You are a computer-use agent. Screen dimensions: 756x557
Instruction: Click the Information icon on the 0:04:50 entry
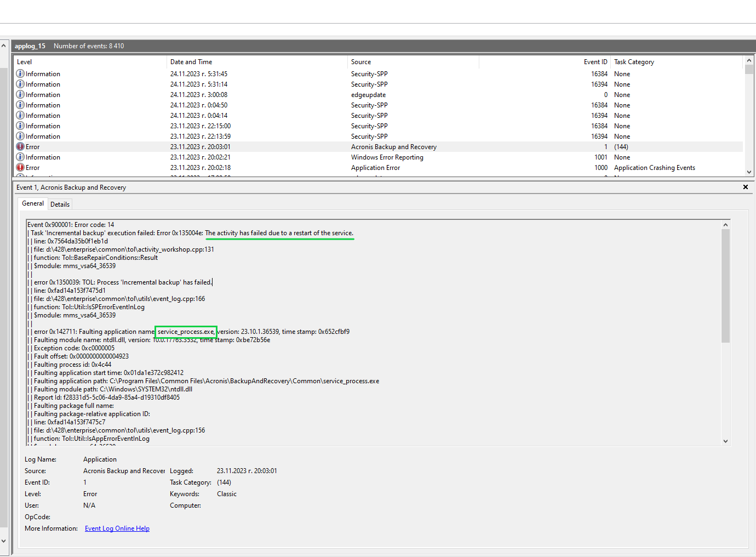click(x=20, y=105)
